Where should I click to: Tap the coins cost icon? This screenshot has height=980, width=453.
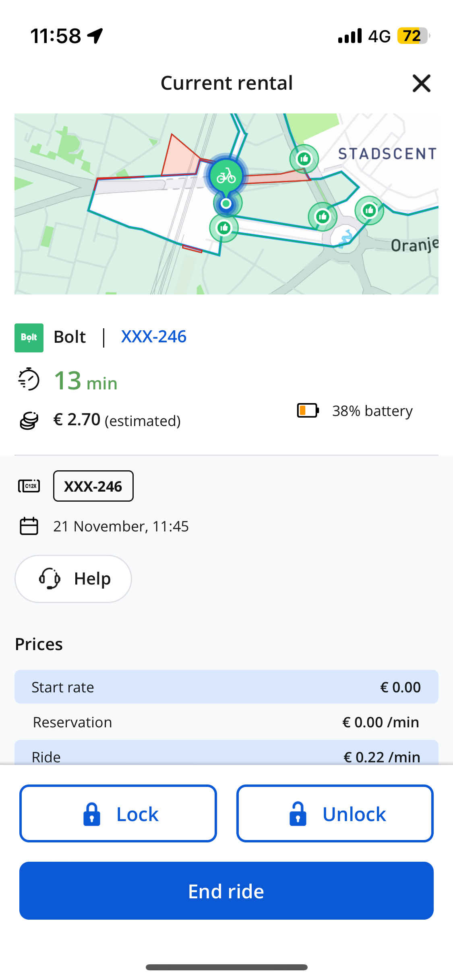(x=29, y=421)
